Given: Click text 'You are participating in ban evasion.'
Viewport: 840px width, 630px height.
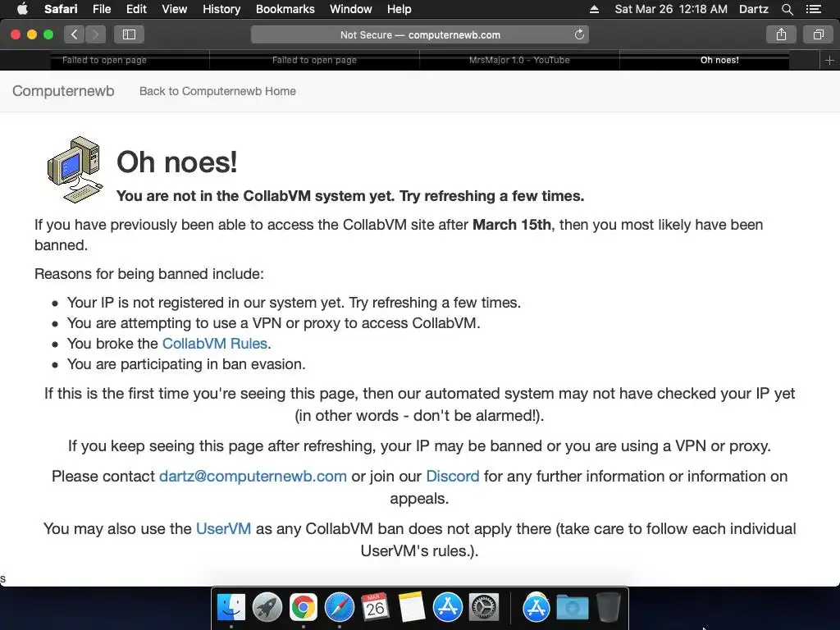Looking at the screenshot, I should (186, 364).
